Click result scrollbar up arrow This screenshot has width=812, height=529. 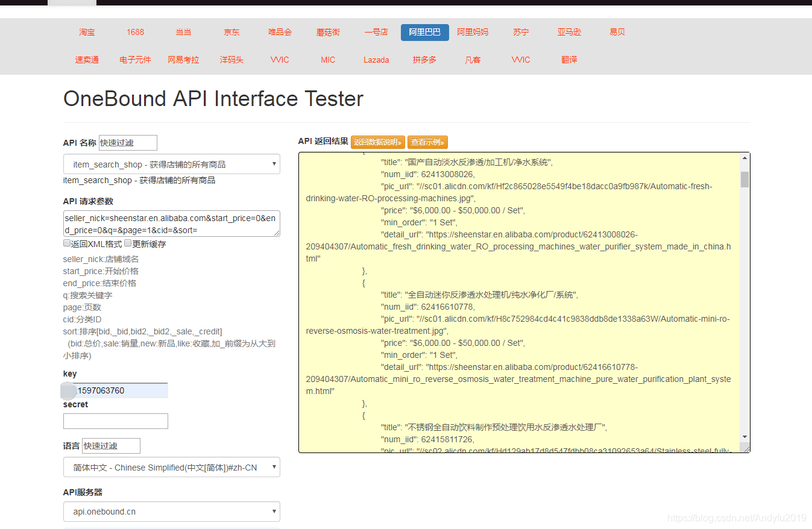[x=744, y=158]
